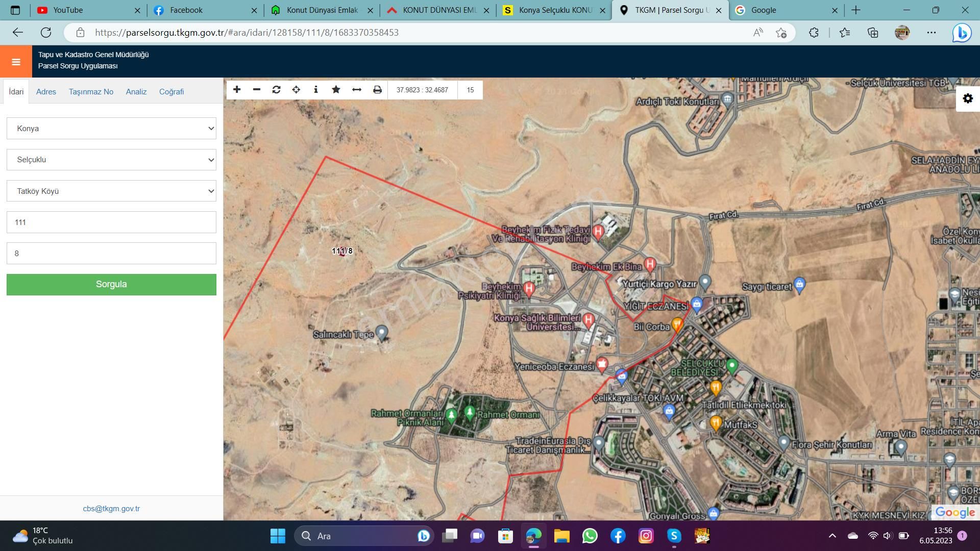The height and width of the screenshot is (551, 980).
Task: Open the Windows Start menu
Action: coord(278,536)
